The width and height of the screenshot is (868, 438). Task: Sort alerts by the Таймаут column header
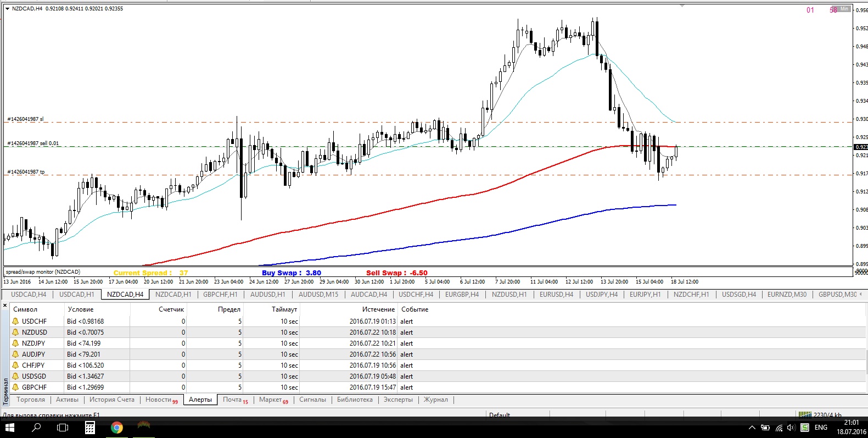284,309
